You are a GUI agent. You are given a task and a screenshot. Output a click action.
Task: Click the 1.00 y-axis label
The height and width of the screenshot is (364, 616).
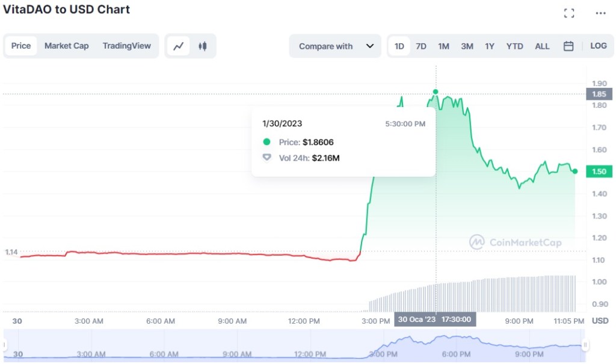tap(600, 282)
